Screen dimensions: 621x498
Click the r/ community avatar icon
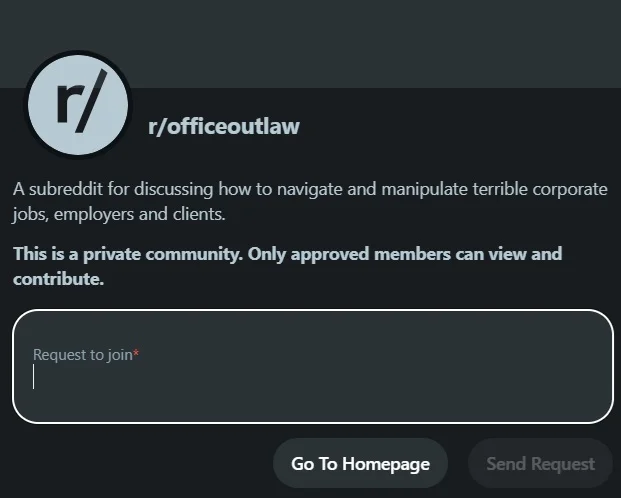click(x=78, y=105)
